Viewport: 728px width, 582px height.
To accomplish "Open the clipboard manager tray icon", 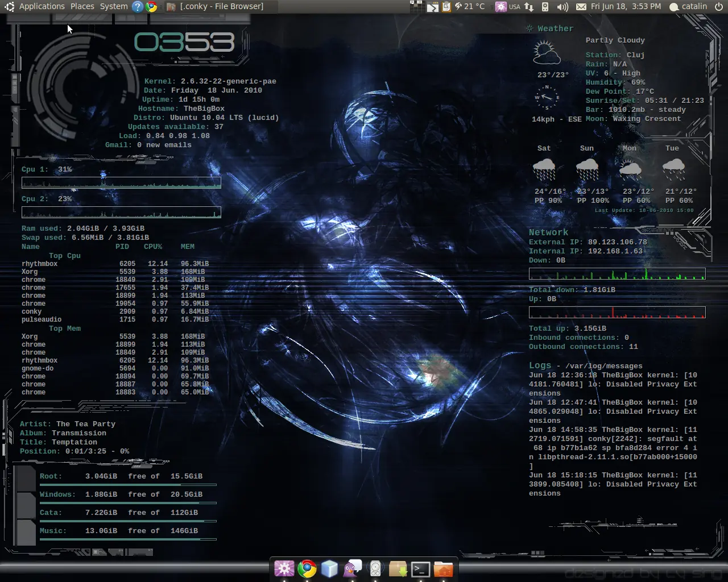I will [x=446, y=7].
